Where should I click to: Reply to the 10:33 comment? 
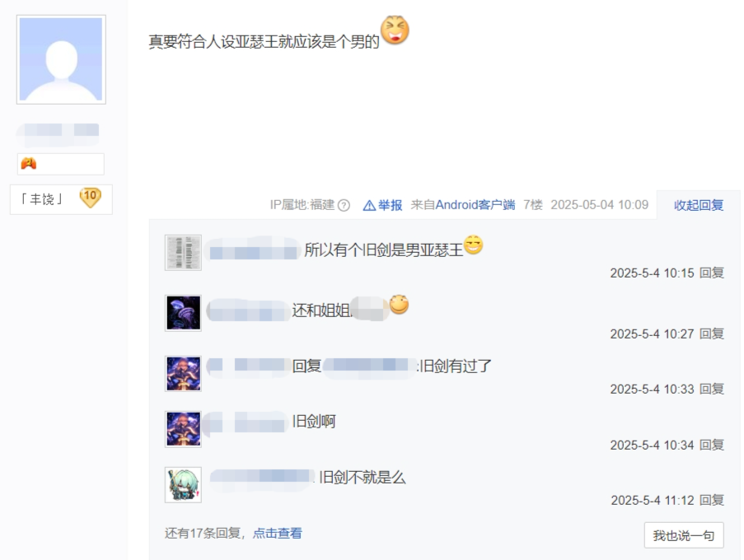click(712, 389)
